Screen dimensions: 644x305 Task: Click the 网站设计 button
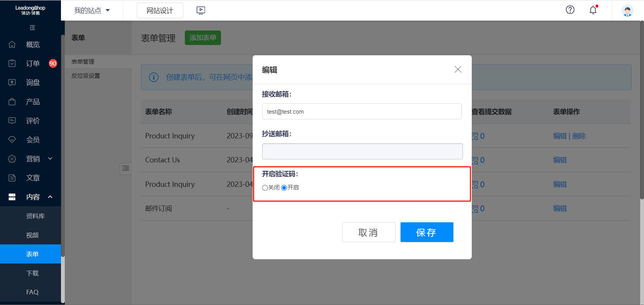[x=160, y=11]
